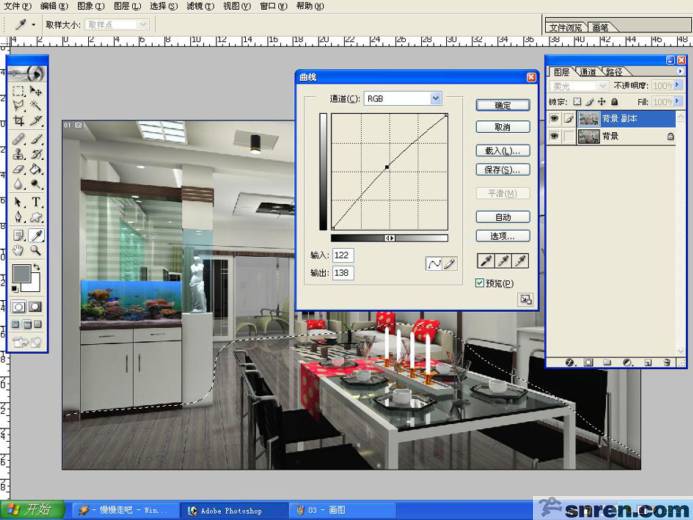
Task: Click the 存储(S)... button
Action: pos(503,170)
